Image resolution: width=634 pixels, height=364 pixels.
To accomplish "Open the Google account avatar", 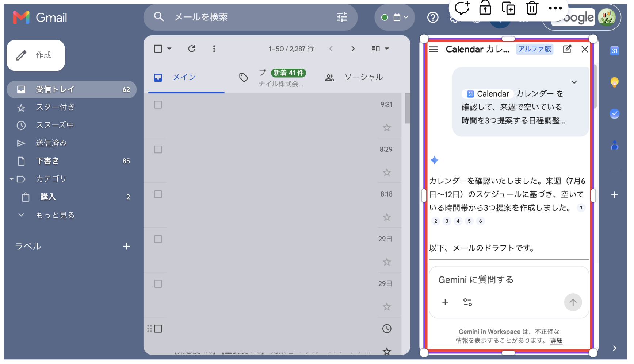I will (607, 17).
